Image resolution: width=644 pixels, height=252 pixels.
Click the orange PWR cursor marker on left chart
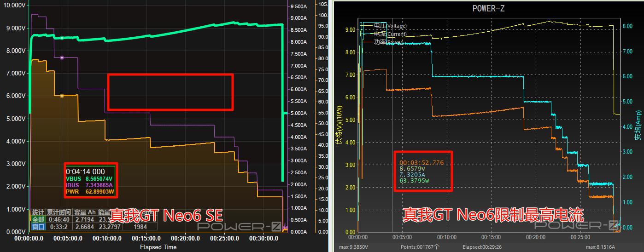[x=62, y=96]
